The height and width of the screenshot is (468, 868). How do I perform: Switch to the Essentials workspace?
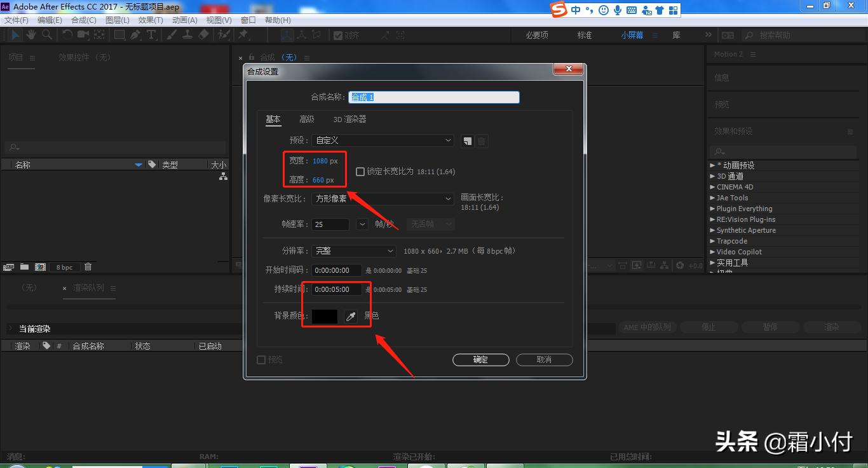pos(537,36)
